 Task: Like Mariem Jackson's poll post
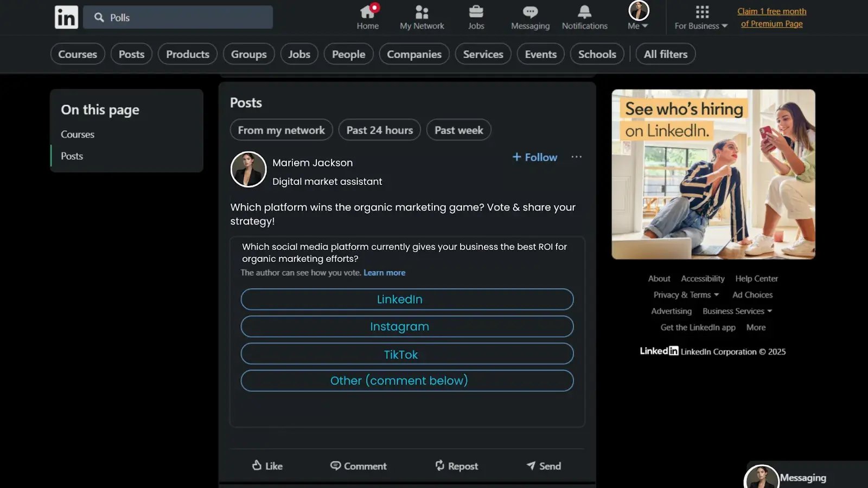(x=267, y=466)
